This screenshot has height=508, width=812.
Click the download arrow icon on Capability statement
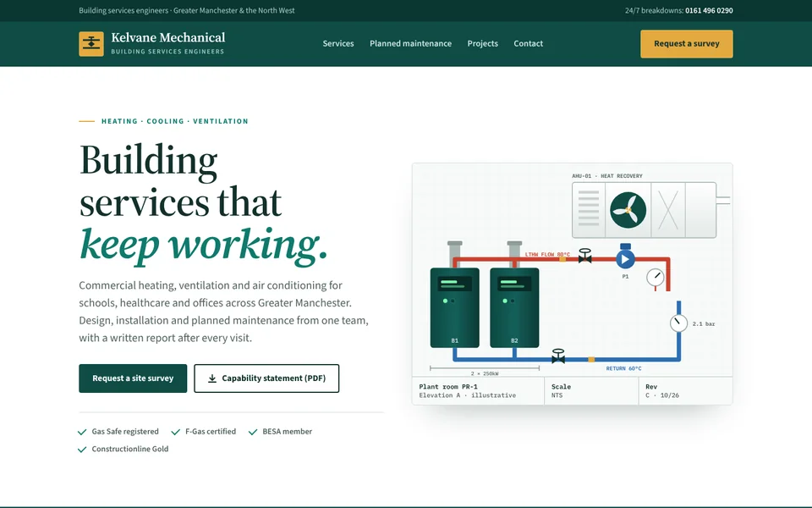coord(212,378)
